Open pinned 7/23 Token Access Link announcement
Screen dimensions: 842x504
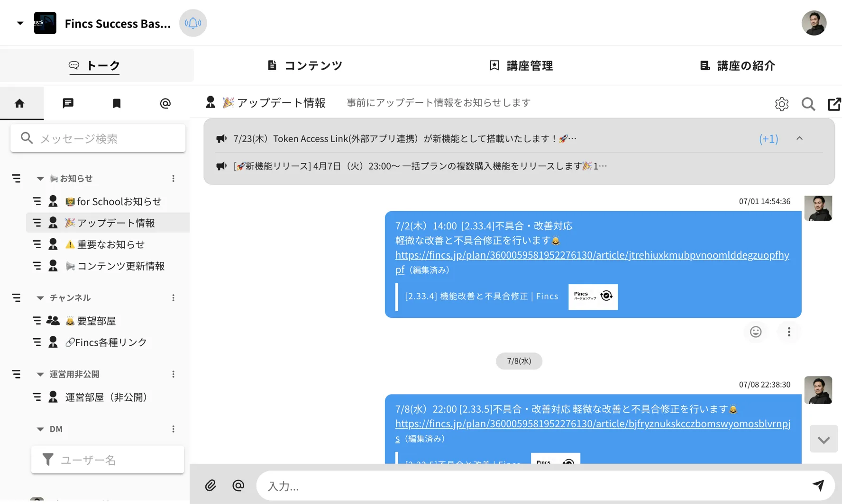404,138
